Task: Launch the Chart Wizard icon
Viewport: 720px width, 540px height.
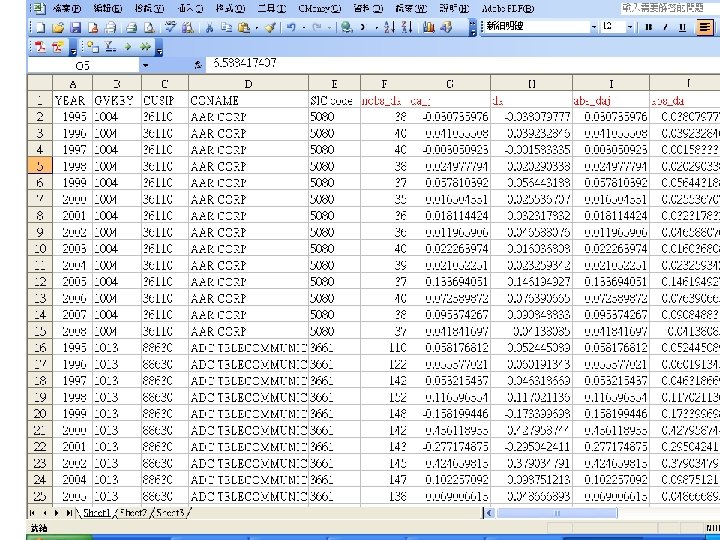Action: click(428, 28)
